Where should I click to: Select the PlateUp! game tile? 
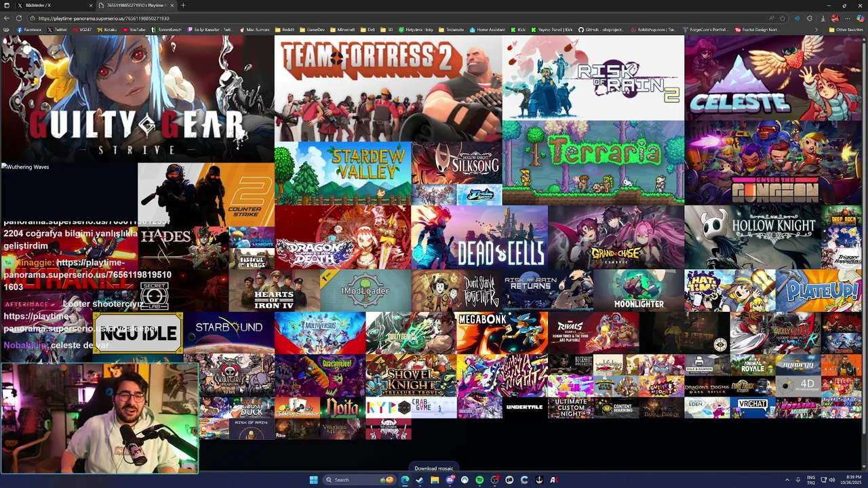[818, 290]
